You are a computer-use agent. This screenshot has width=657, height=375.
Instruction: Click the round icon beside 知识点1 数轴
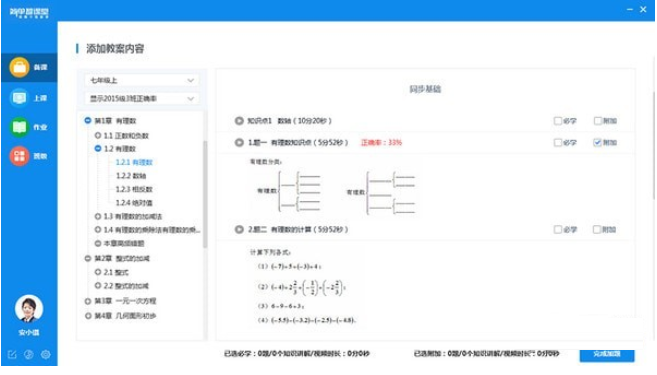(239, 121)
